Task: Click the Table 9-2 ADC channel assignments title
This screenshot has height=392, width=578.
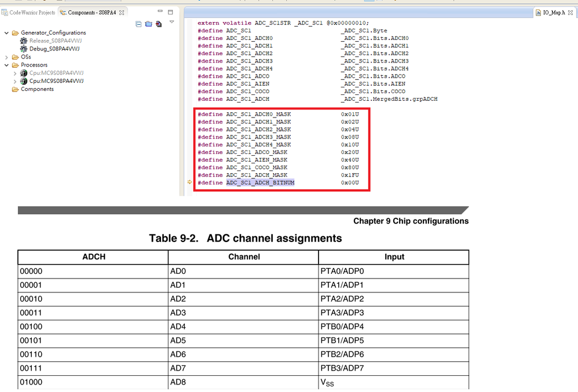Action: [246, 239]
